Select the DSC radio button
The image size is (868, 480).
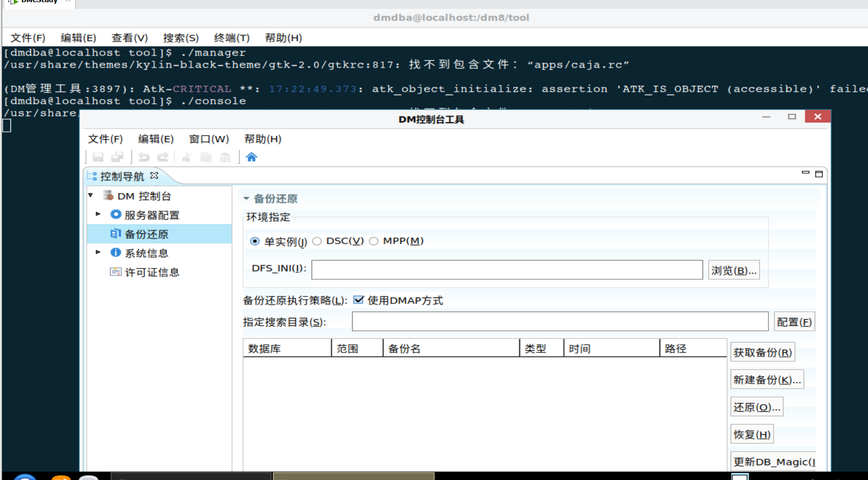pyautogui.click(x=317, y=241)
